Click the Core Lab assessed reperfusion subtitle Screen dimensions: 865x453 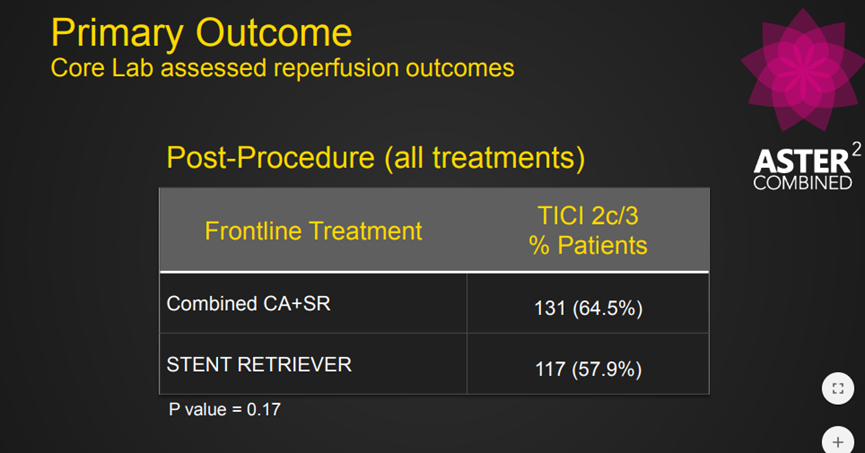(282, 69)
